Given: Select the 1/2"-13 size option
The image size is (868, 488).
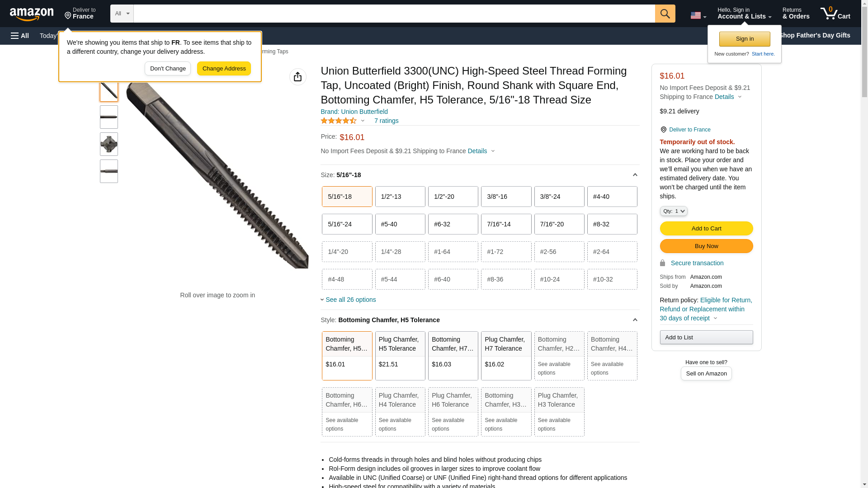Looking at the screenshot, I should coord(400,197).
